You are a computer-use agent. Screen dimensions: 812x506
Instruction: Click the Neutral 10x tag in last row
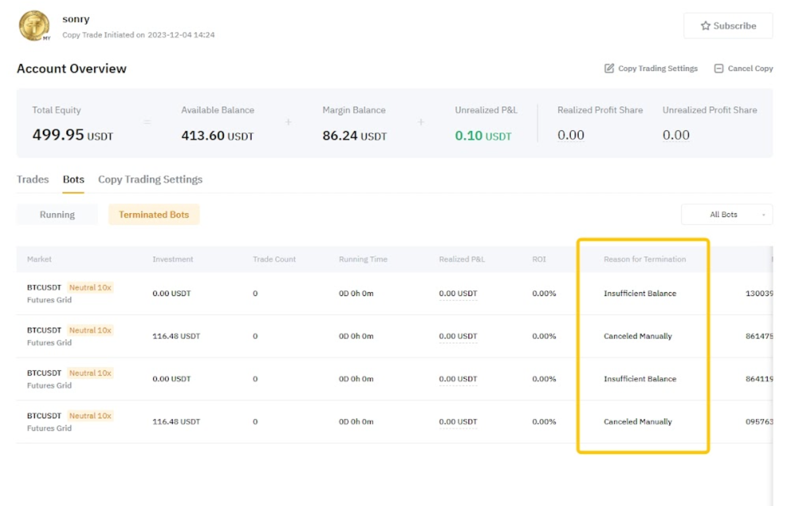[x=90, y=416]
